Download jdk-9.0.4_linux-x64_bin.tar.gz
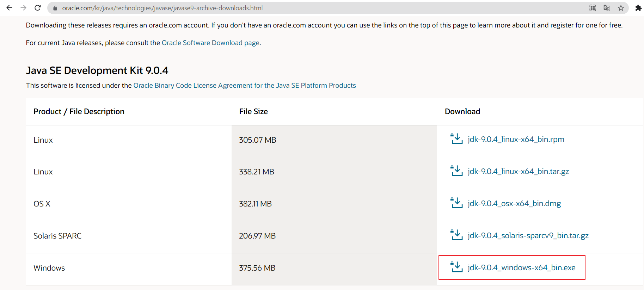The image size is (644, 290). (x=518, y=171)
